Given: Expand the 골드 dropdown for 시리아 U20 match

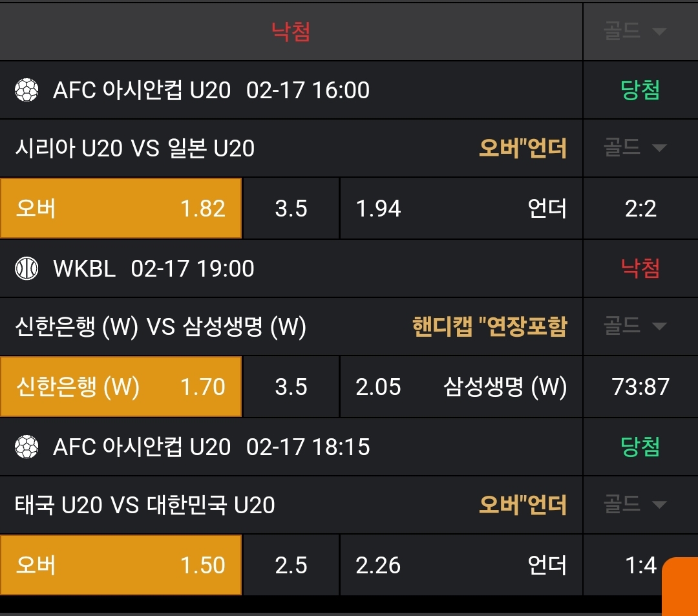Looking at the screenshot, I should (x=635, y=148).
